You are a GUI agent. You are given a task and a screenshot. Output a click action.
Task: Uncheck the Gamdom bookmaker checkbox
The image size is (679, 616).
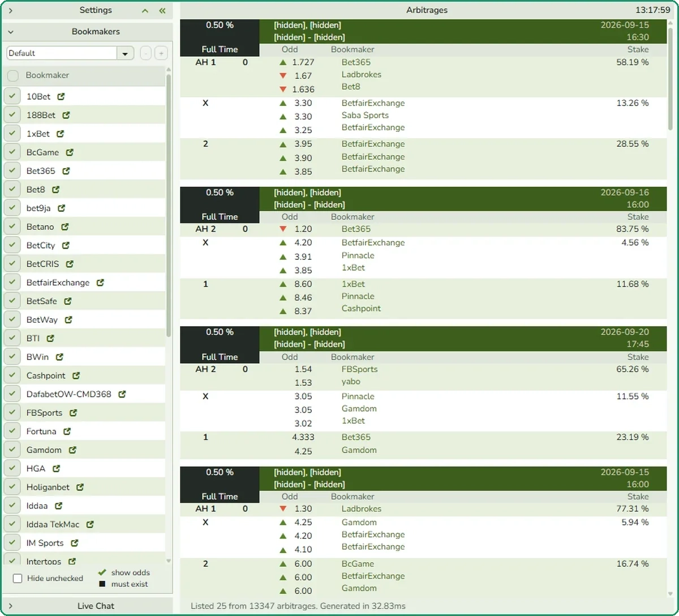point(12,450)
